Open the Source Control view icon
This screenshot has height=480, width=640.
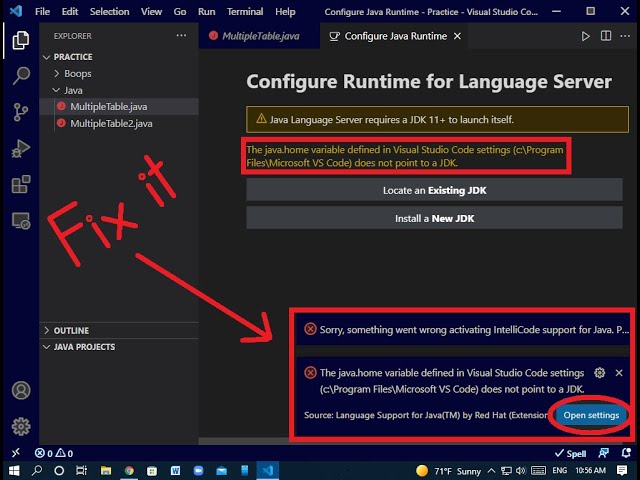pyautogui.click(x=21, y=112)
